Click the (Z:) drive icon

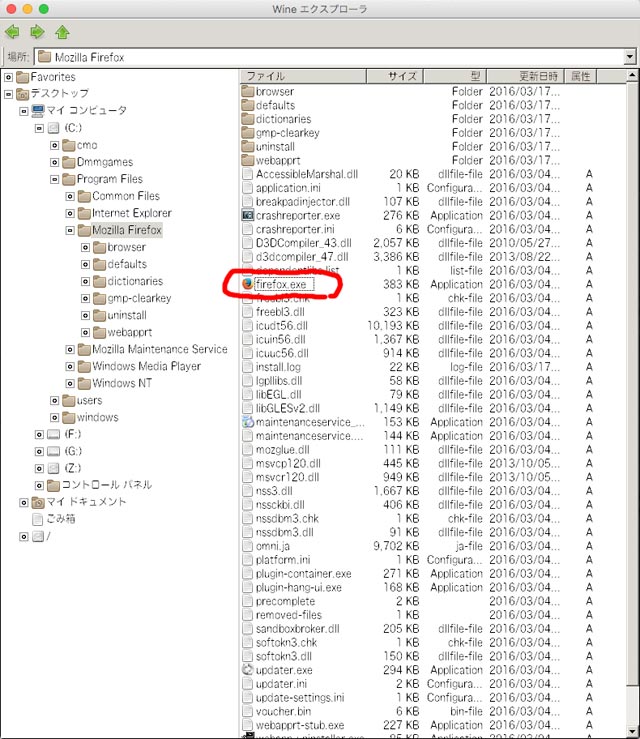coord(54,468)
